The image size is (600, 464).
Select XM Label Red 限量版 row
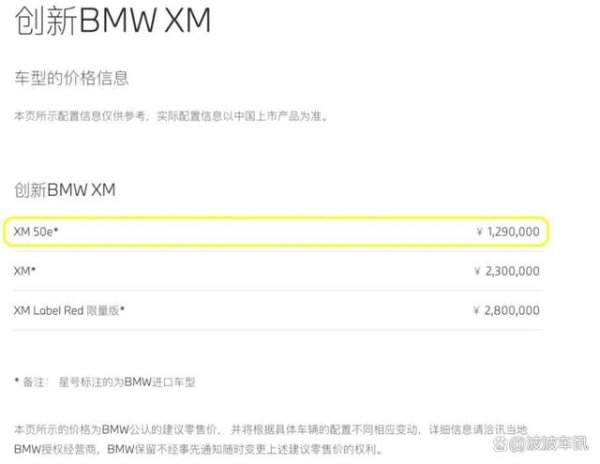tap(279, 310)
